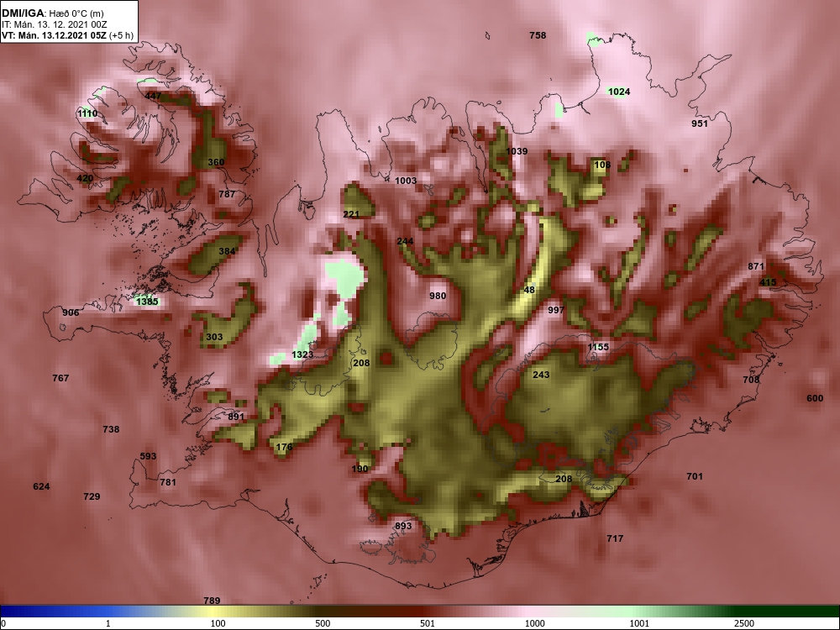Screen dimensions: 840x630
Task: Click the map value 624
Action: (x=41, y=486)
